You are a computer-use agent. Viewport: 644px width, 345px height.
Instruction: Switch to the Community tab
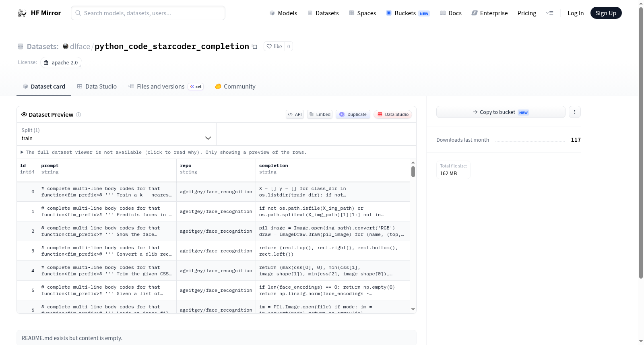pos(235,87)
